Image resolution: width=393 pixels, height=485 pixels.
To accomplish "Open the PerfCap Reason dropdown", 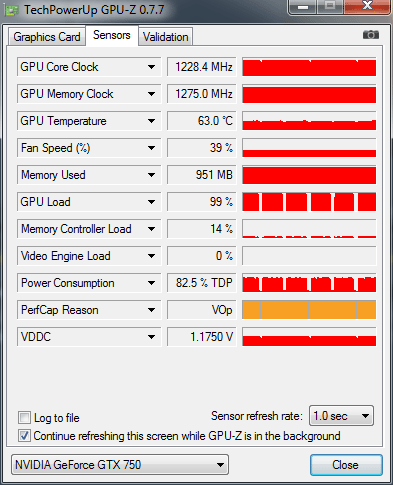I will click(151, 310).
